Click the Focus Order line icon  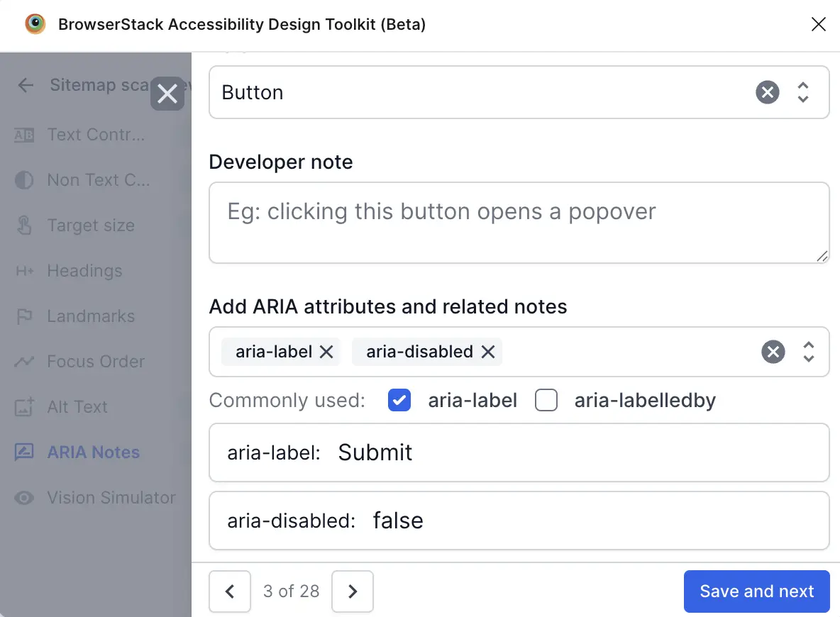tap(24, 362)
